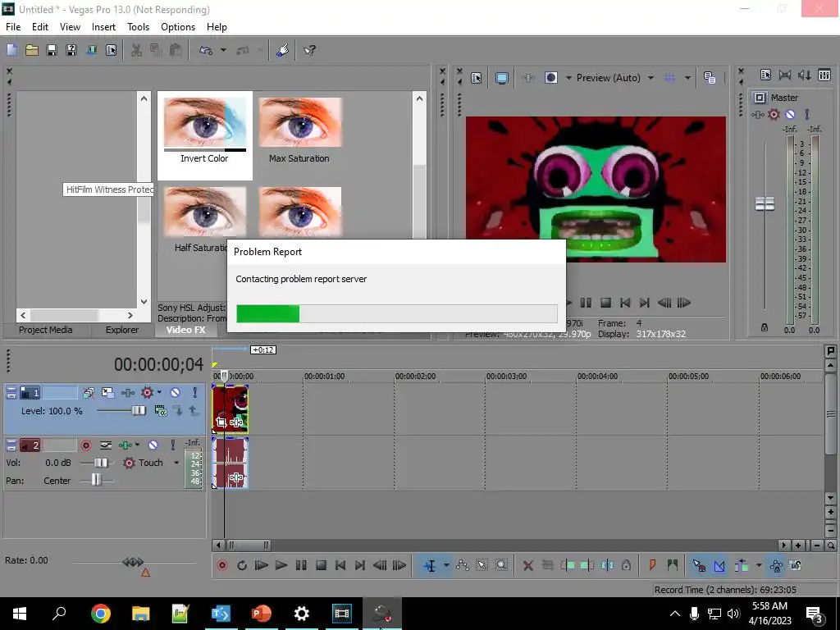
Task: Click Pause in the preview transport controls
Action: point(586,304)
